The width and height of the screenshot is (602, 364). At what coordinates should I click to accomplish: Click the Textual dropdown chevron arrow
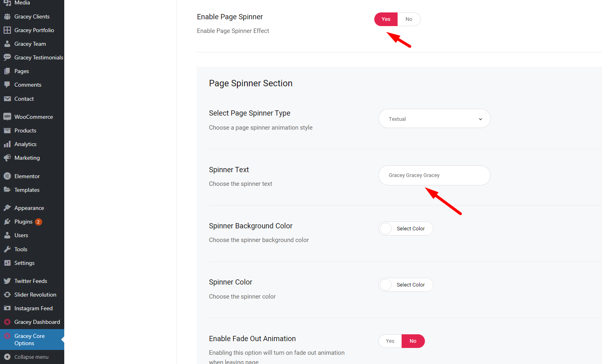tap(480, 119)
